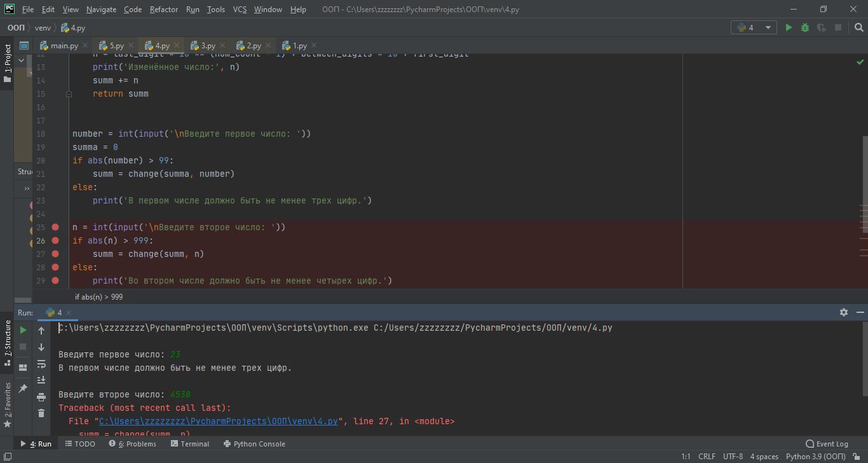Start debugging with the bug icon
Screen dimensions: 868x463
[x=805, y=27]
